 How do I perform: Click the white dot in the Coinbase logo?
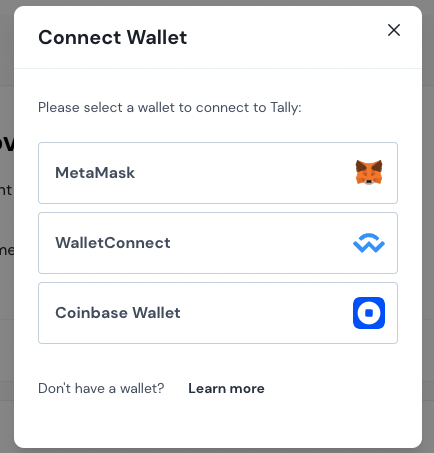(369, 313)
